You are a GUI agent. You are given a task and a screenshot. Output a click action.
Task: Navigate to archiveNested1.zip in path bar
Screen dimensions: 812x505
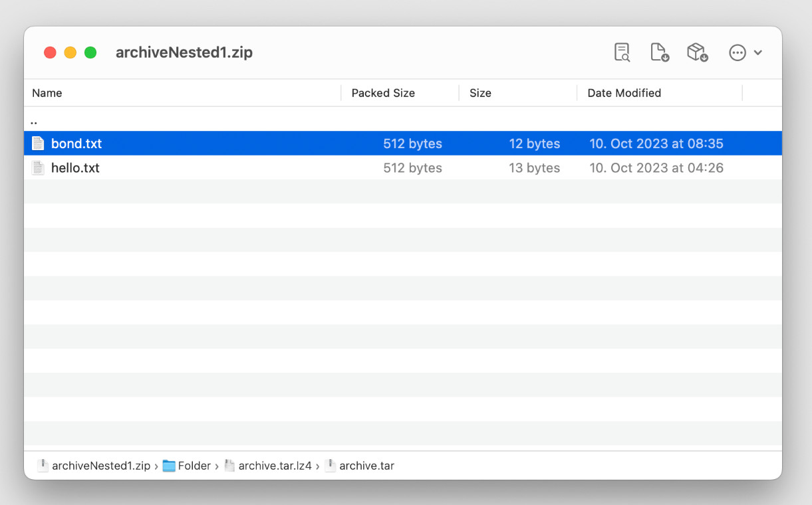pos(101,466)
